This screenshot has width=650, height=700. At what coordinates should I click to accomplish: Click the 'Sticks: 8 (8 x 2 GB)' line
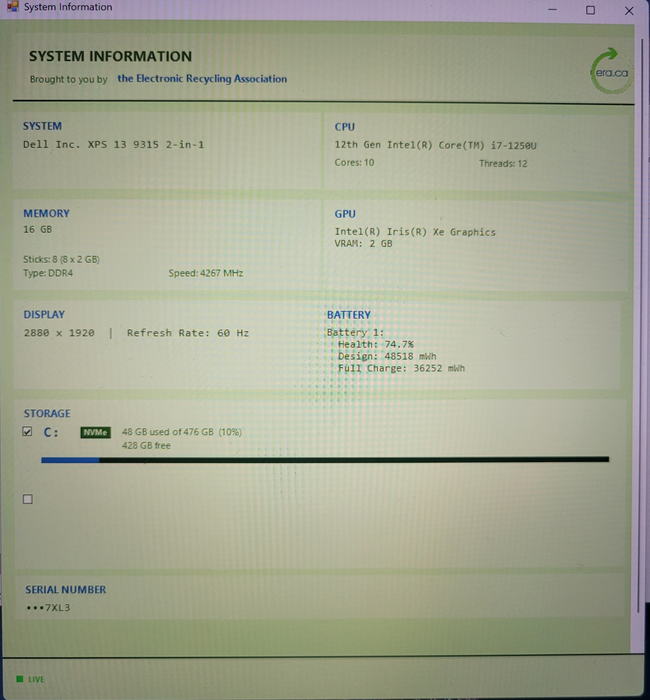point(62,259)
